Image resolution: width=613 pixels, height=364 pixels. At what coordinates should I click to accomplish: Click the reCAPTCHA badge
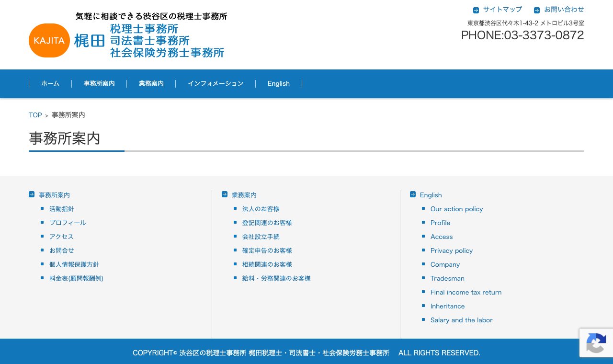(596, 343)
